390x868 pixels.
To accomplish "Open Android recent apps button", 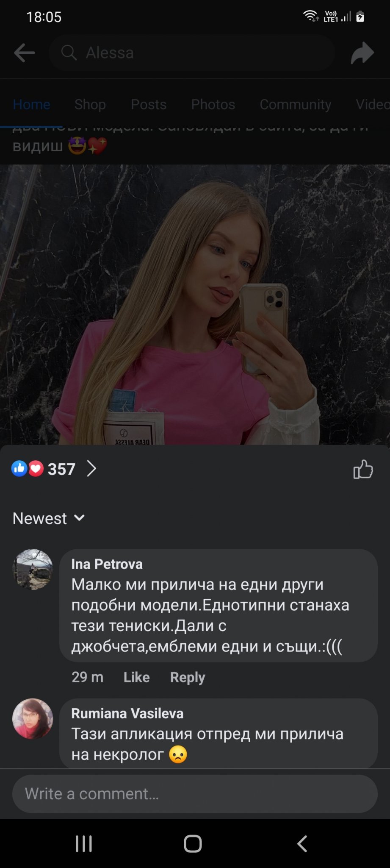I will [x=84, y=843].
